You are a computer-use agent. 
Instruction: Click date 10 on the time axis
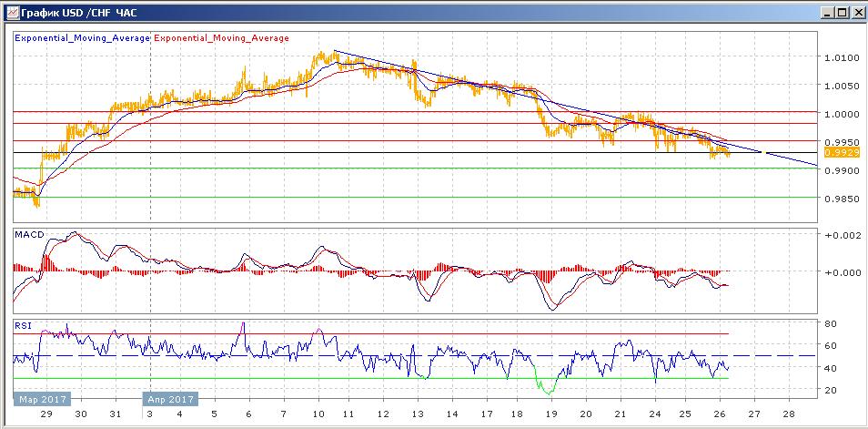318,413
